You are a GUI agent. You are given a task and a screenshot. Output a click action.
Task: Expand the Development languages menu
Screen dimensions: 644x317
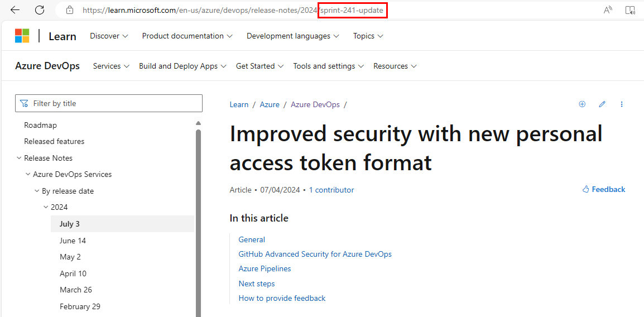[x=293, y=36]
